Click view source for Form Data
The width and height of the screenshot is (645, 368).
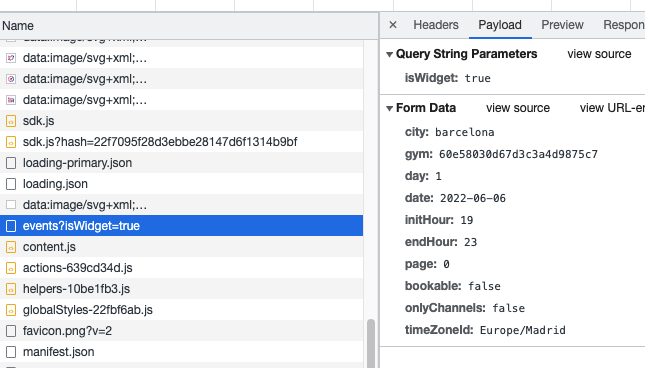(518, 108)
